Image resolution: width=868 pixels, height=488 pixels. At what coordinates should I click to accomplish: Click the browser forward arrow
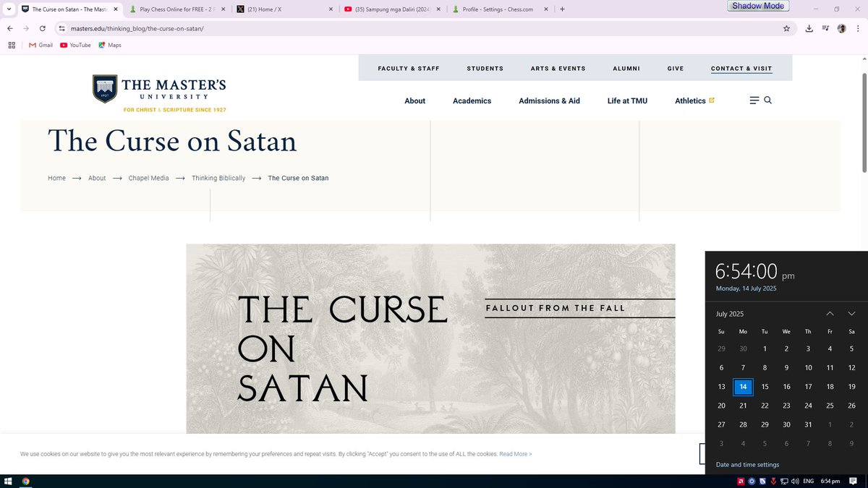tap(27, 28)
